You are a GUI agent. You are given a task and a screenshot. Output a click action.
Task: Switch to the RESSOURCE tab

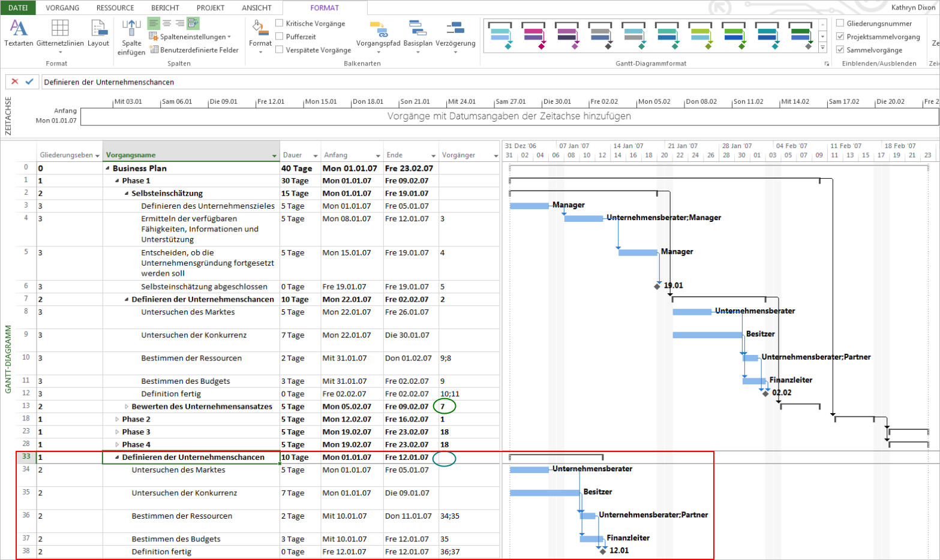[x=115, y=8]
